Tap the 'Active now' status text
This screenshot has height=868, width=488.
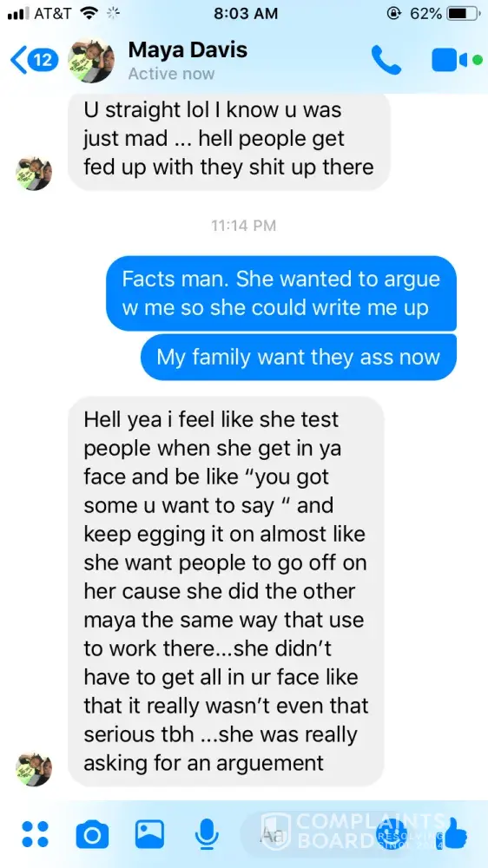click(x=171, y=74)
